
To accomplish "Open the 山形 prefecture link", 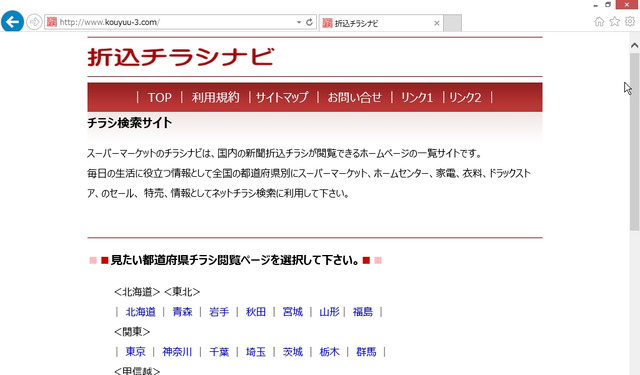I will (x=329, y=312).
